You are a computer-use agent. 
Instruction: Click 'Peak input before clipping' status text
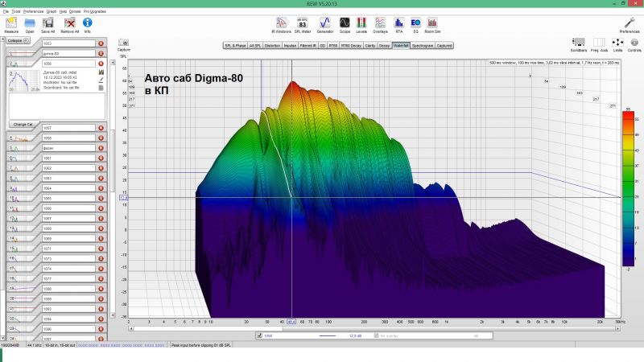pyautogui.click(x=201, y=345)
